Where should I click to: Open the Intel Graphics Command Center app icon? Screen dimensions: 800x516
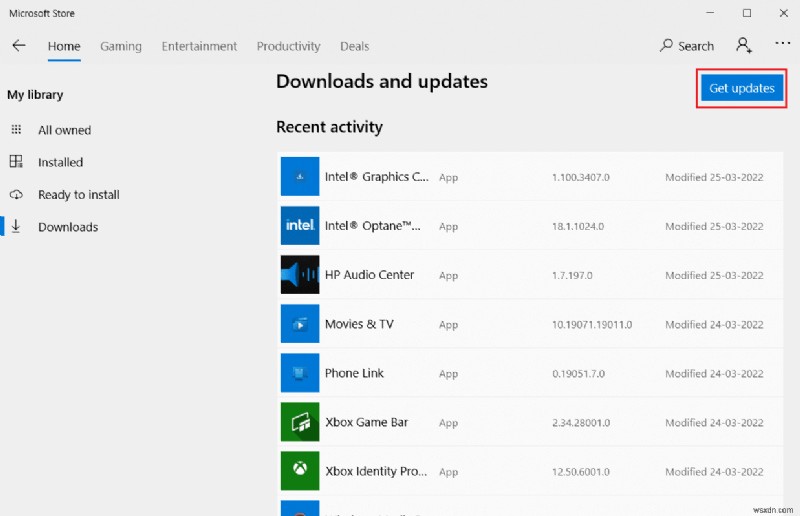coord(300,177)
